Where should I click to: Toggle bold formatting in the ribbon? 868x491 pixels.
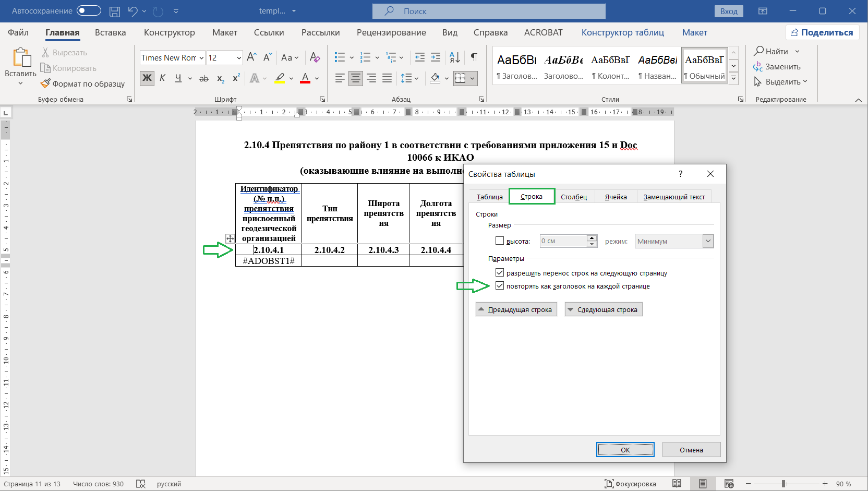pyautogui.click(x=147, y=78)
